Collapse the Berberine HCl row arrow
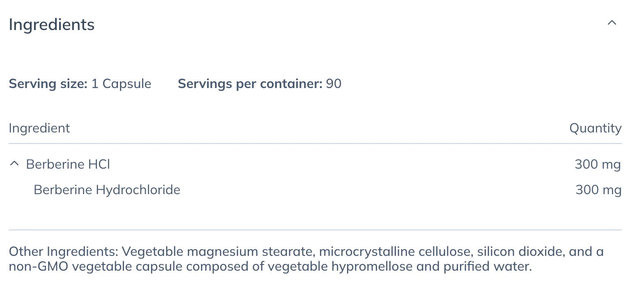The image size is (644, 283). pyautogui.click(x=14, y=164)
